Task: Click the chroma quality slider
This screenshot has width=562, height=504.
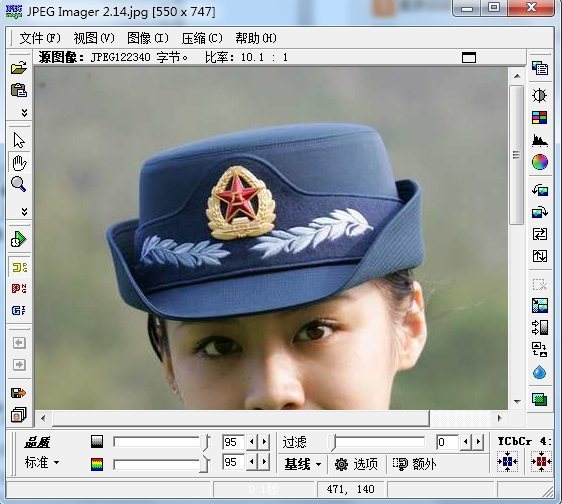Action: pos(162,464)
